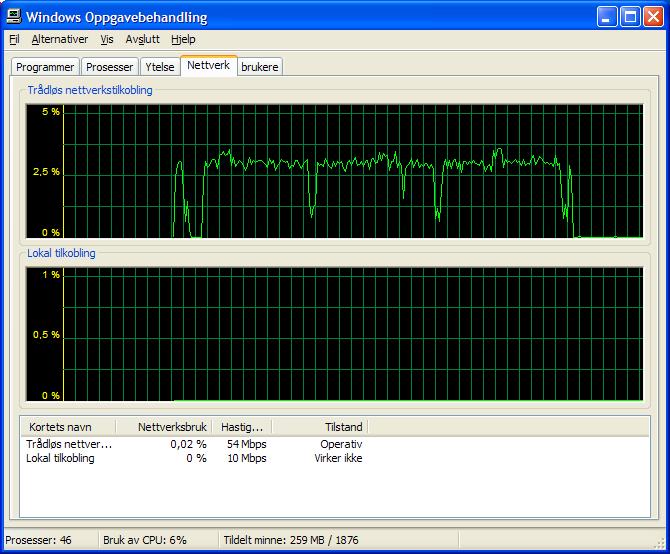Open the Avslutt menu
The image size is (670, 554).
(x=142, y=39)
